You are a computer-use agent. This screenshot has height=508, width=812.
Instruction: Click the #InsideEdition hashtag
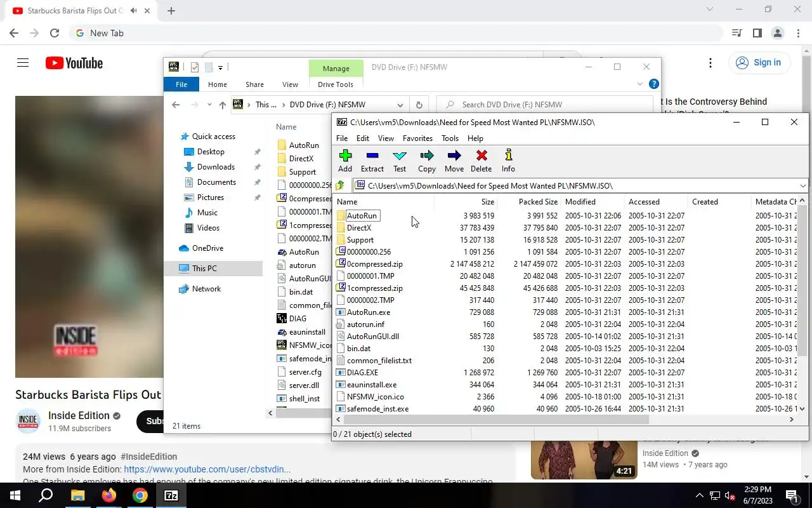point(148,457)
